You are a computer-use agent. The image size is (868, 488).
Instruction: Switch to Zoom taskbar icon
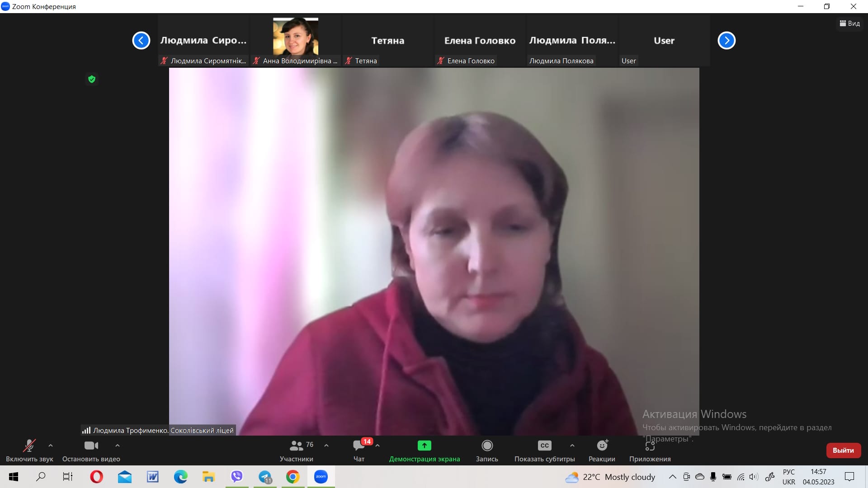(x=321, y=477)
